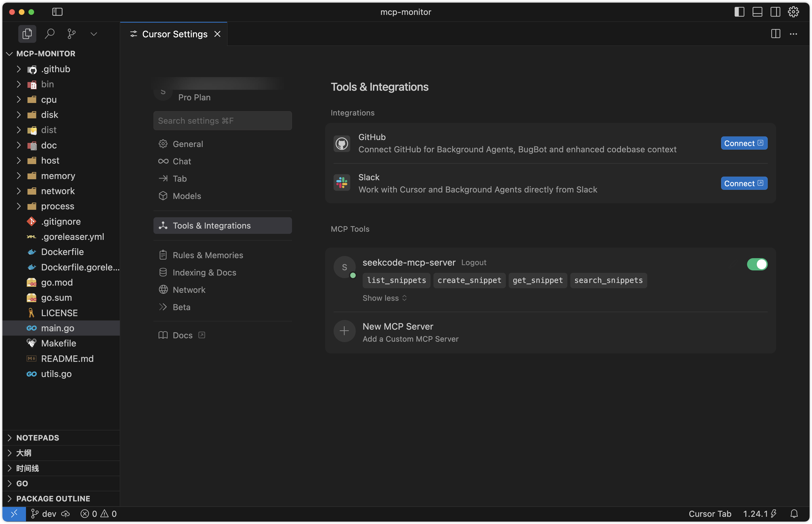Close the Cursor Settings tab
The width and height of the screenshot is (812, 524).
pyautogui.click(x=217, y=34)
